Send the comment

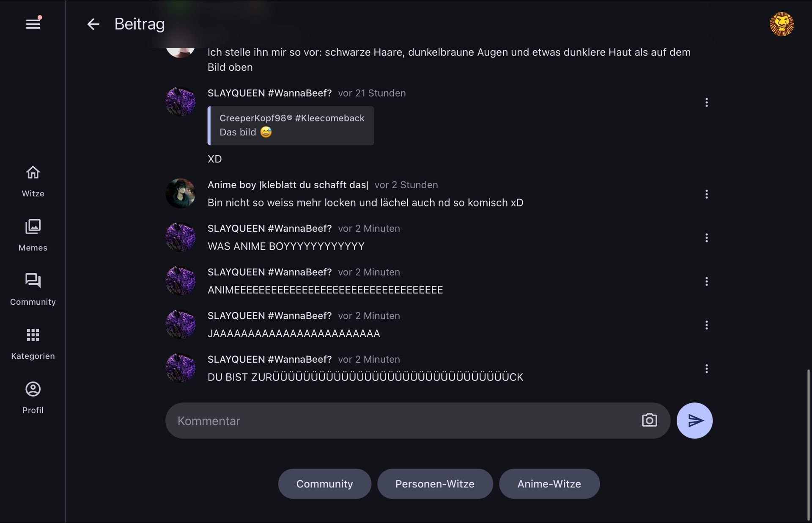pos(694,421)
